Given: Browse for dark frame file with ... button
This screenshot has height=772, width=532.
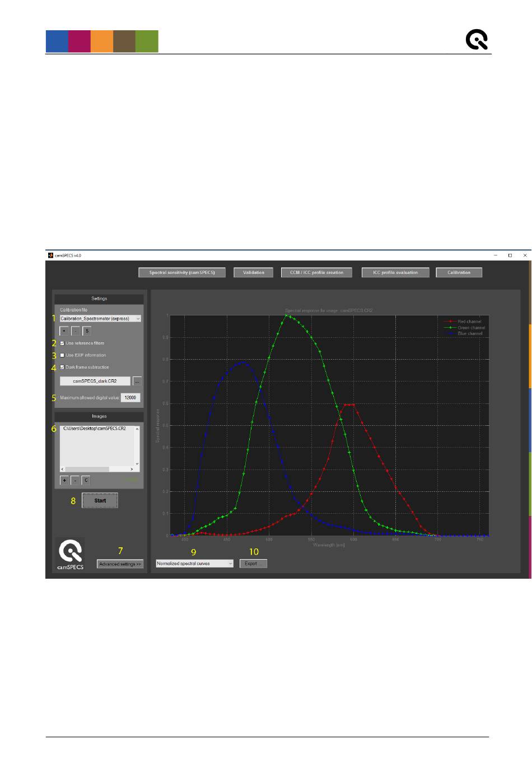Looking at the screenshot, I should [137, 381].
